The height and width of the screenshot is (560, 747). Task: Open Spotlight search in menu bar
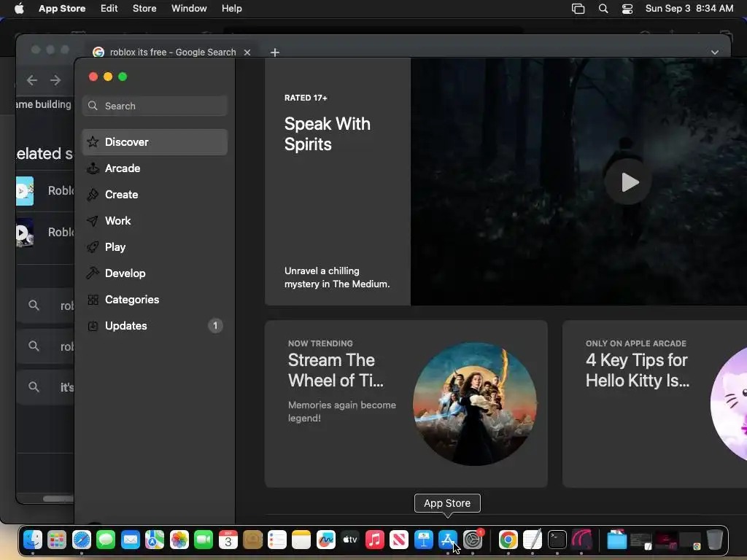[x=603, y=9]
